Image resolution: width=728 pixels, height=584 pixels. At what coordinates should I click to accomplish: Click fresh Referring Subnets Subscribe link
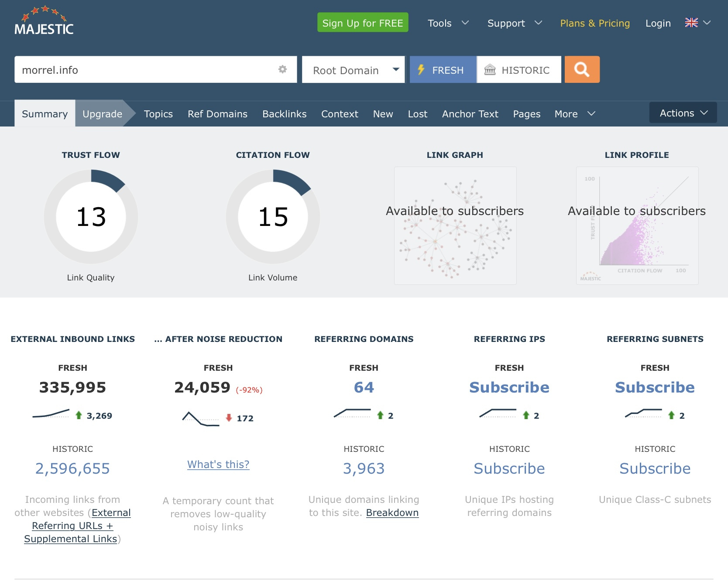[x=655, y=387]
